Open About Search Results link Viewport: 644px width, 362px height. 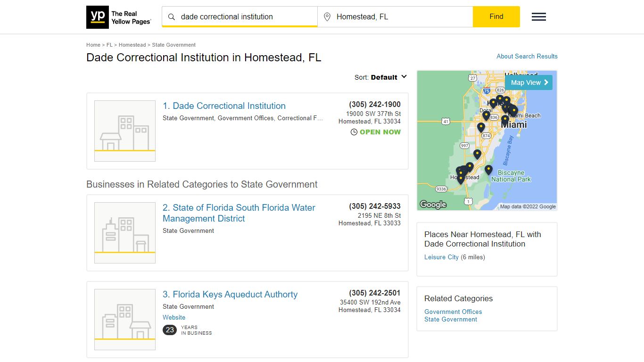pyautogui.click(x=527, y=56)
